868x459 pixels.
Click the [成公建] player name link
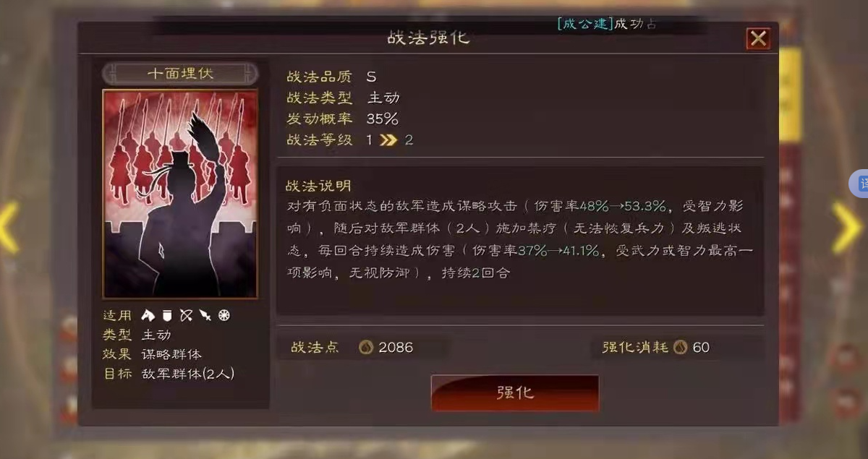tap(584, 24)
